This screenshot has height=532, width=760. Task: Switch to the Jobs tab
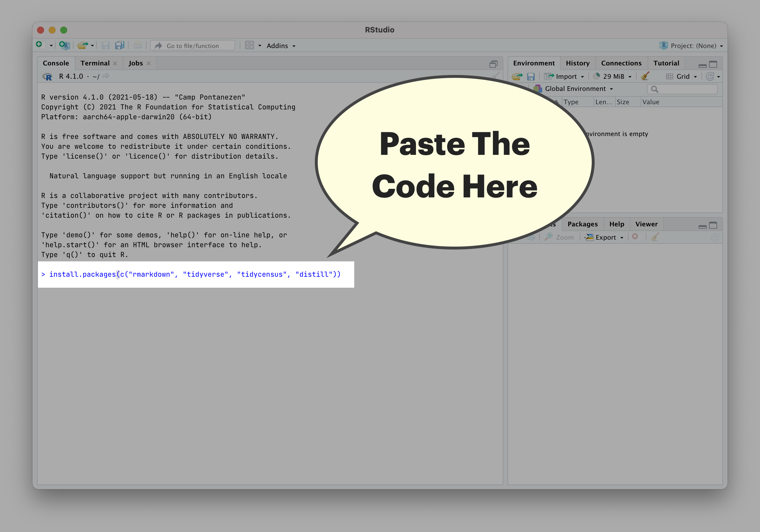(x=136, y=63)
